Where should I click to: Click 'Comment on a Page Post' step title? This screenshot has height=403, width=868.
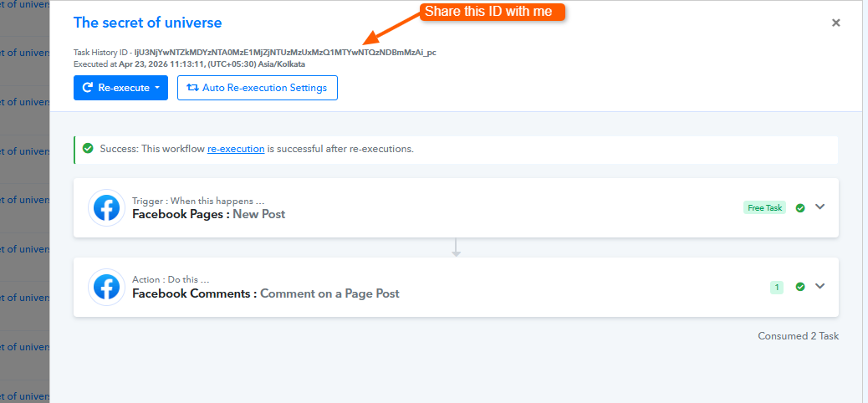click(329, 293)
